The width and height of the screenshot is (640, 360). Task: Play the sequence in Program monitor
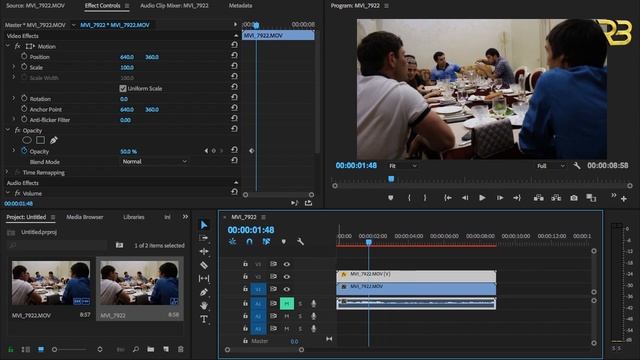pyautogui.click(x=482, y=198)
